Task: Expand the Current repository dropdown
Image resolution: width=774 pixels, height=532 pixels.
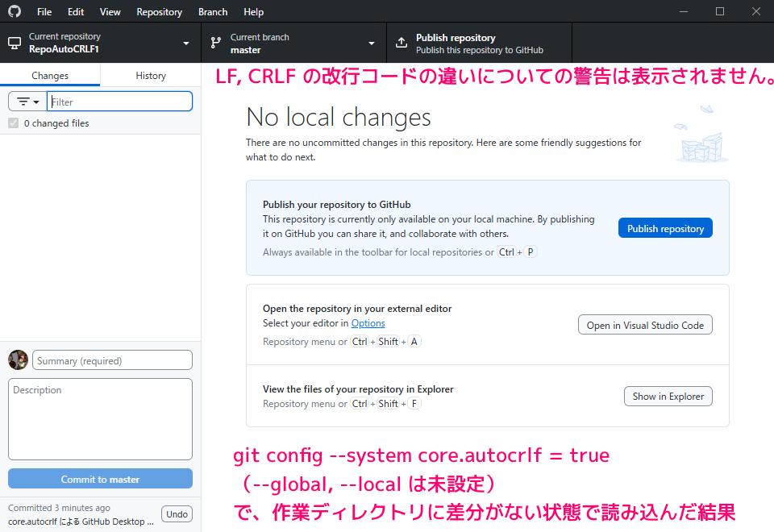Action: (186, 43)
